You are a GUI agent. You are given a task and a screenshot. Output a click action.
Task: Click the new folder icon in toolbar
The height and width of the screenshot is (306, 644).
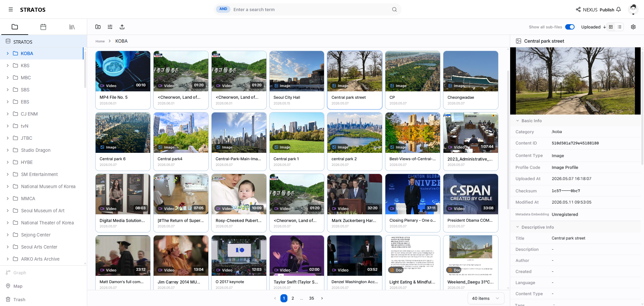coord(98,27)
